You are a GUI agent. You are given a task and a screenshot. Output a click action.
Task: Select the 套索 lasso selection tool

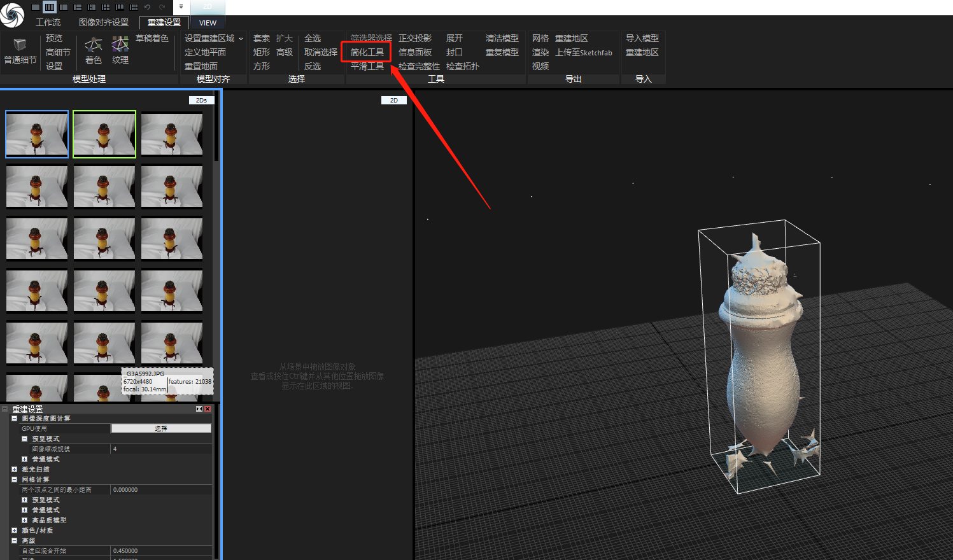click(262, 38)
